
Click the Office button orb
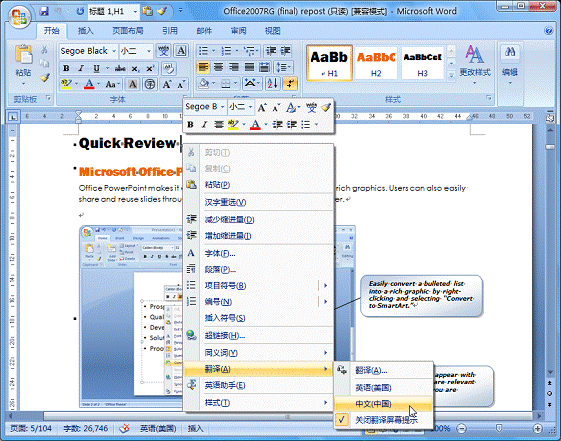coord(19,16)
